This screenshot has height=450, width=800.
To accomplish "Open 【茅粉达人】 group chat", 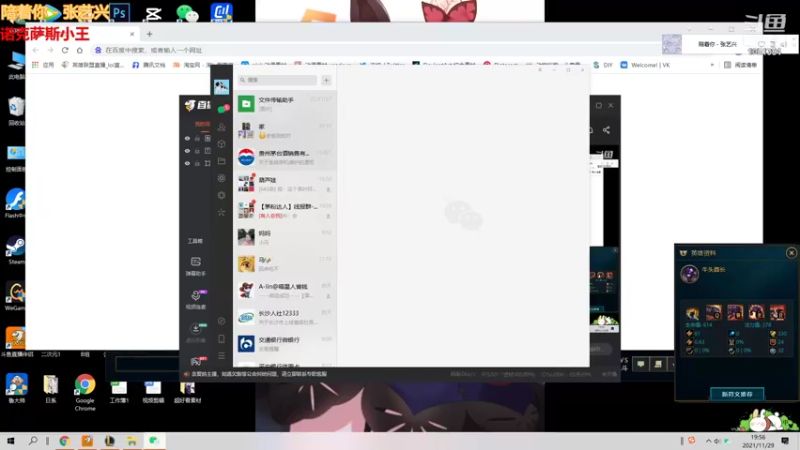I will 285,210.
